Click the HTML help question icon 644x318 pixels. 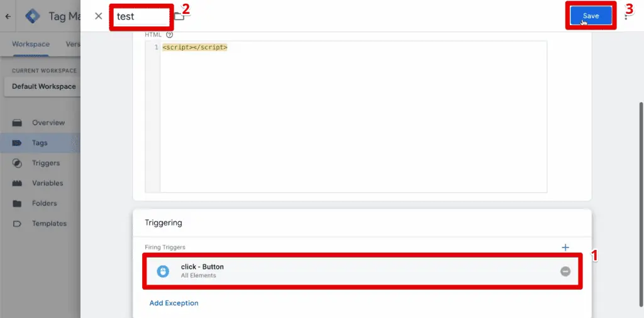(170, 35)
